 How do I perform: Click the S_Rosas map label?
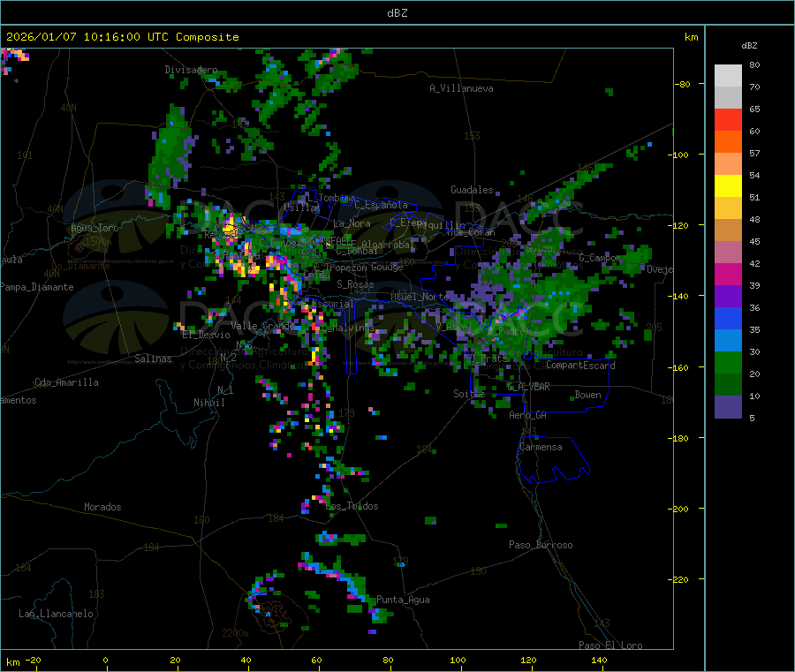click(355, 284)
